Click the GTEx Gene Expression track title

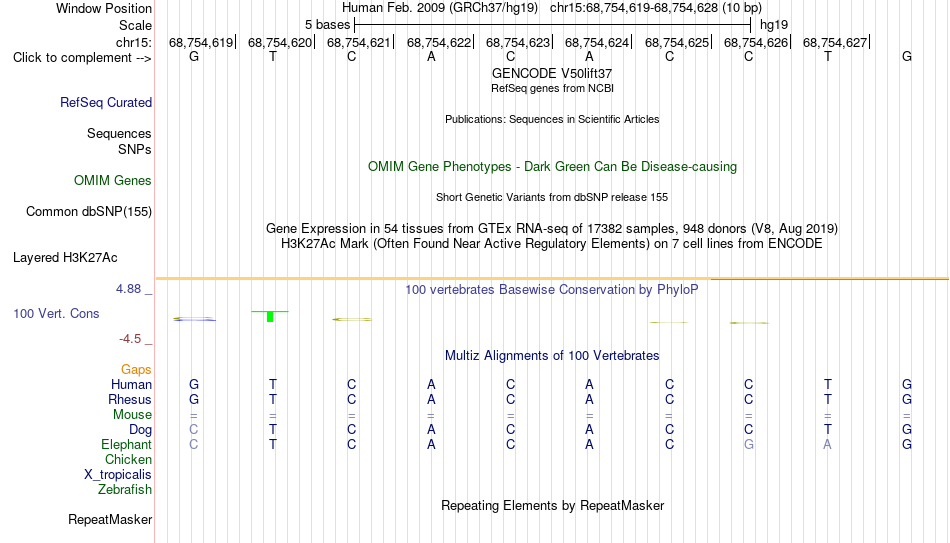click(x=552, y=228)
